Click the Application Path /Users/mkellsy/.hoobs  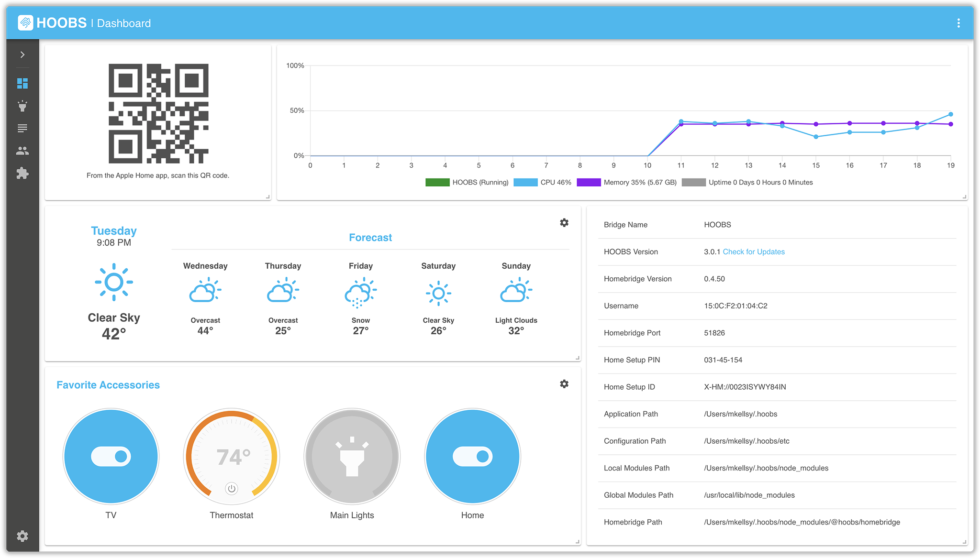(x=740, y=414)
